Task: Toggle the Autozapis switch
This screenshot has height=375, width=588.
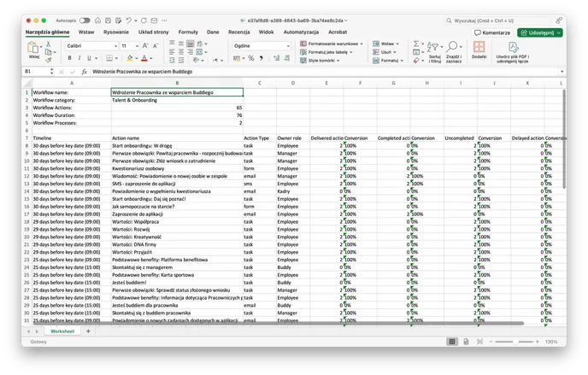Action: [x=84, y=19]
